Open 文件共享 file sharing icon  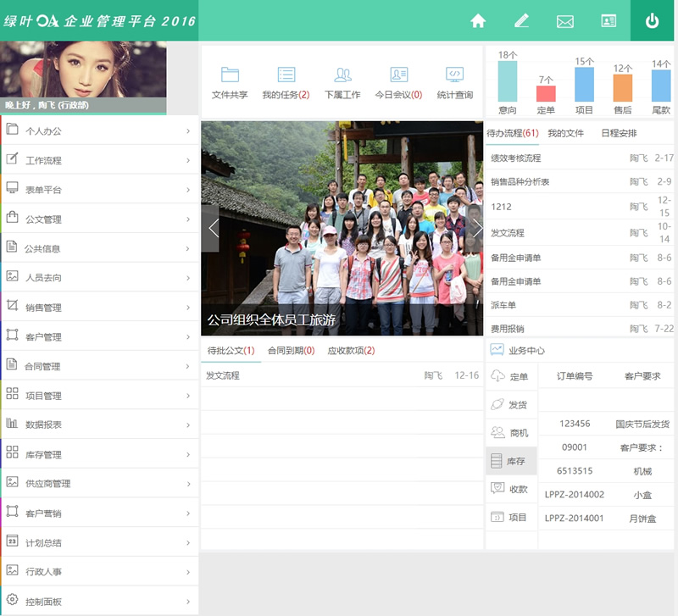pyautogui.click(x=230, y=75)
